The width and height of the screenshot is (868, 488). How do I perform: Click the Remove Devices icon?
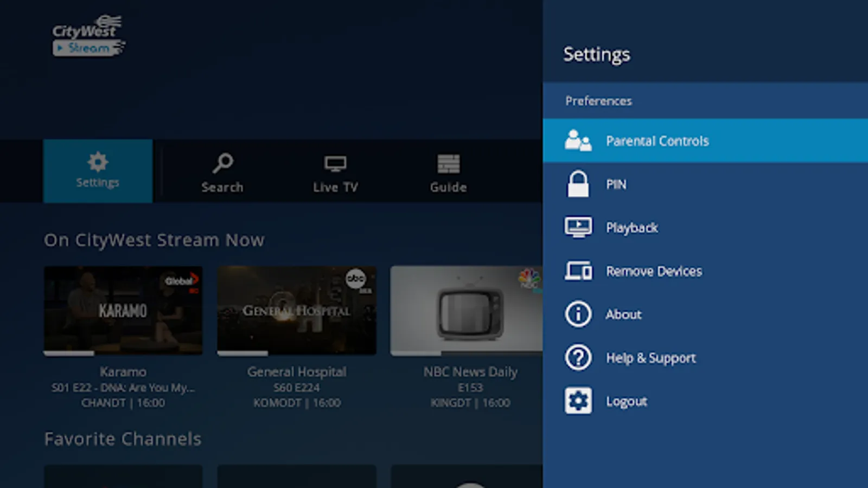[578, 271]
